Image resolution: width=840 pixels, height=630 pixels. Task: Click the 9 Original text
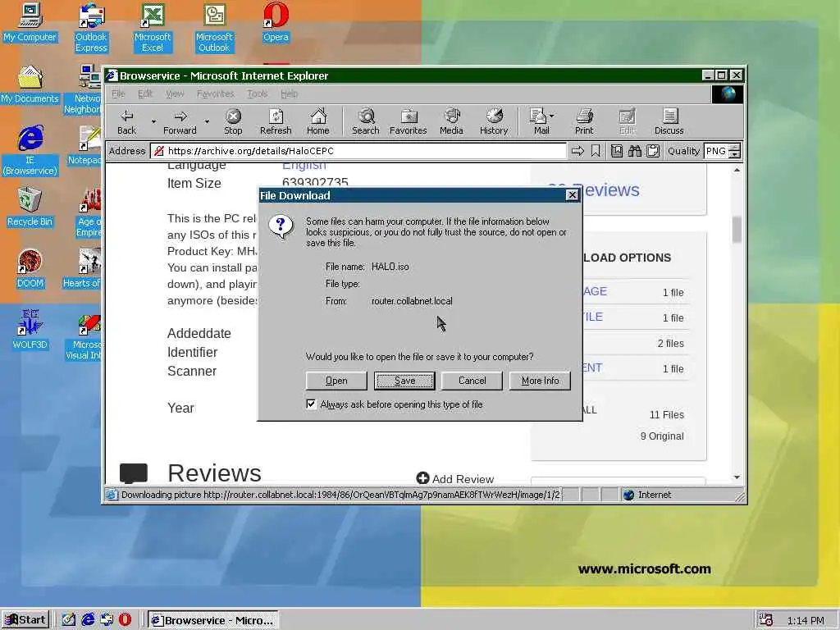tap(662, 436)
